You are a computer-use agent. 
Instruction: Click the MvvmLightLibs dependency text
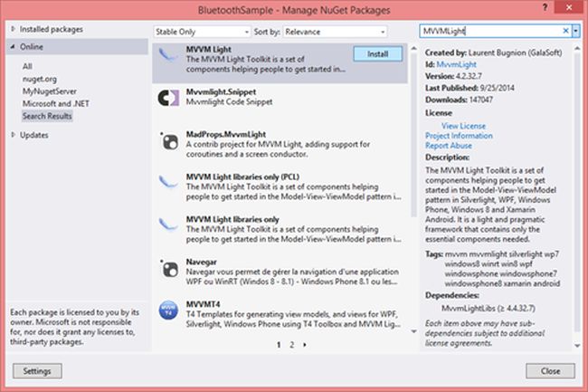click(x=488, y=309)
